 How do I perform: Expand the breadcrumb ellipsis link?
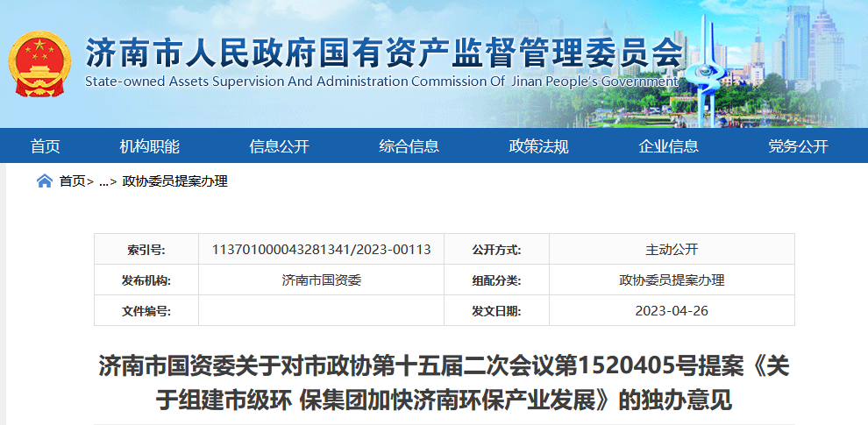(x=103, y=181)
